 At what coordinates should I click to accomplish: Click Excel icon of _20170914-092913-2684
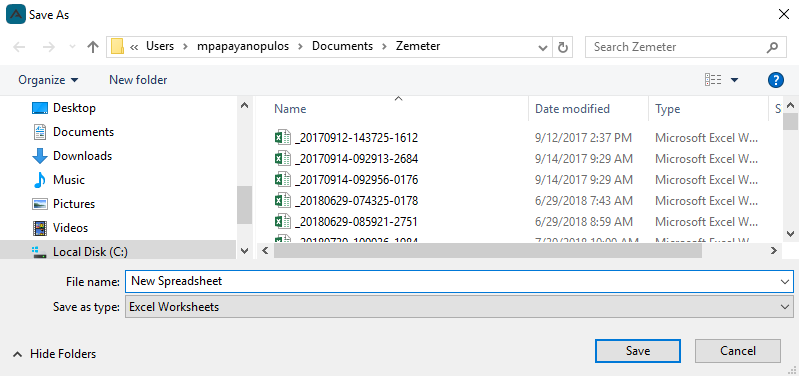pos(283,158)
